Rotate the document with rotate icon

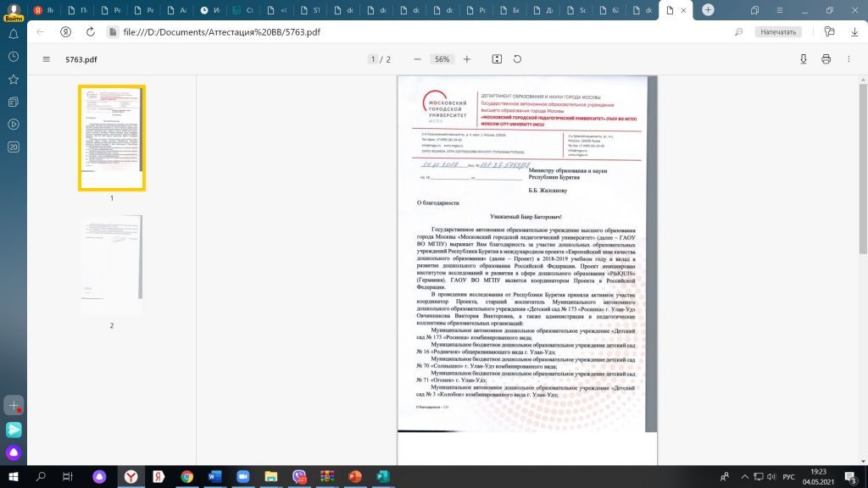(517, 59)
